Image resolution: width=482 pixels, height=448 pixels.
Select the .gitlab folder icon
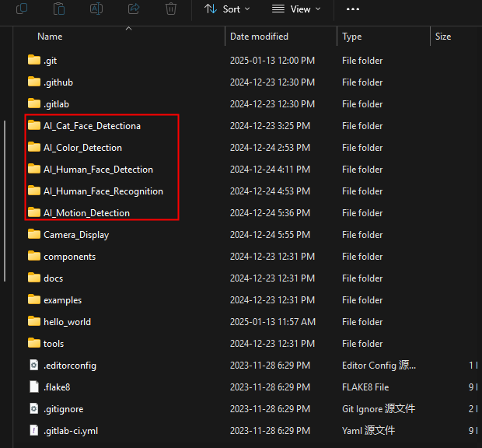[34, 103]
